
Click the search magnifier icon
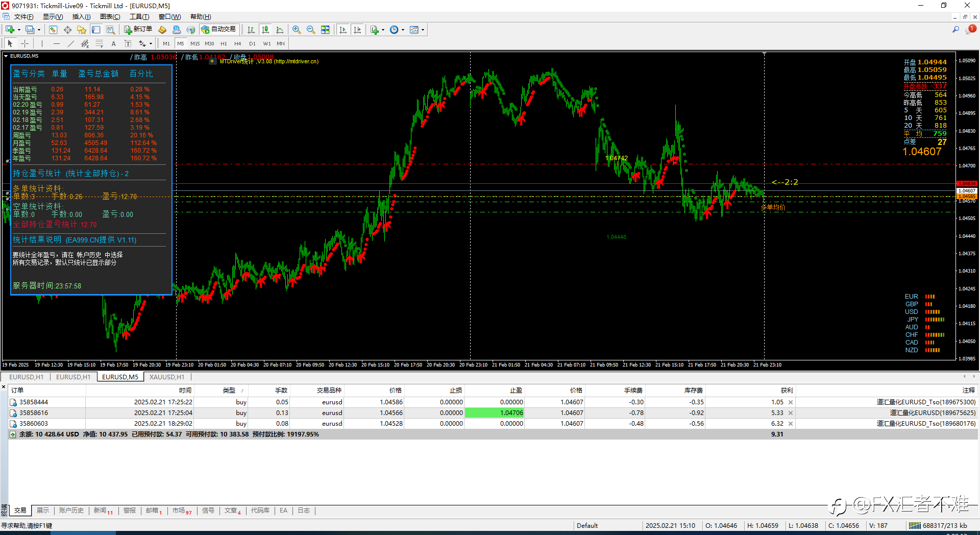tap(955, 30)
